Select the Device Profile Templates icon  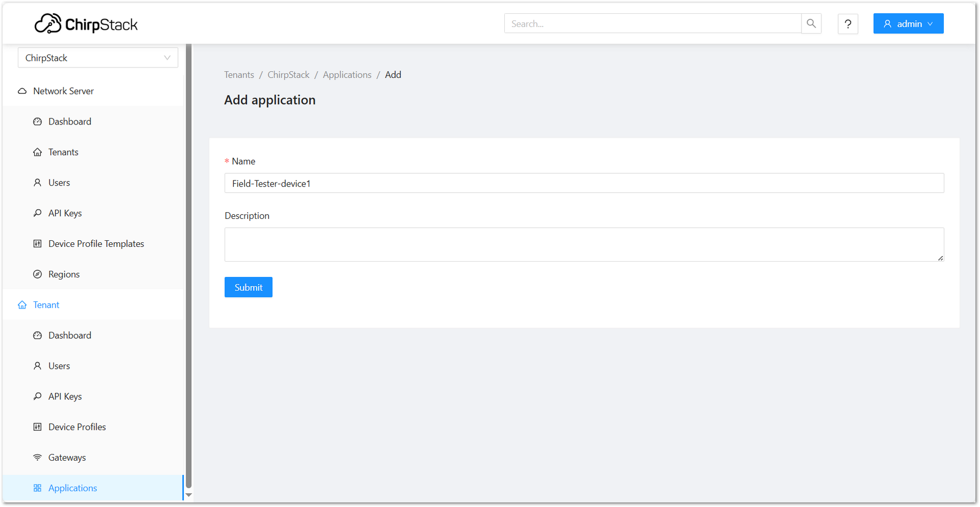pyautogui.click(x=37, y=243)
